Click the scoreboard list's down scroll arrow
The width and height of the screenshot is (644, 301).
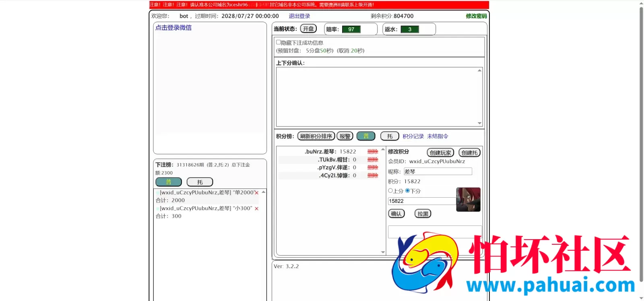[383, 252]
